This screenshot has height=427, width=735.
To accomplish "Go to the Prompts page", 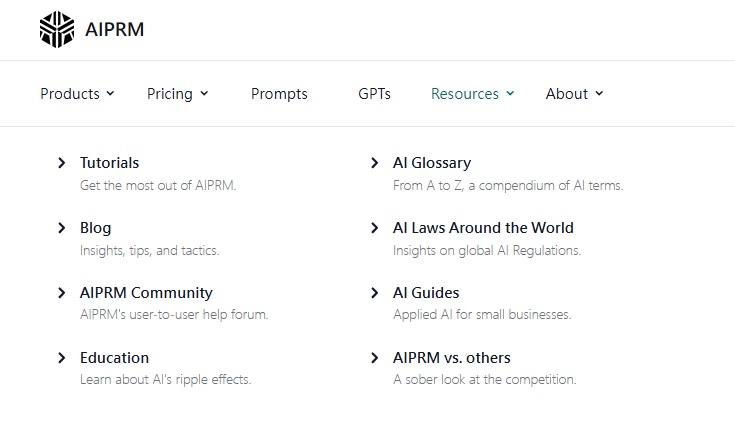I will (279, 94).
